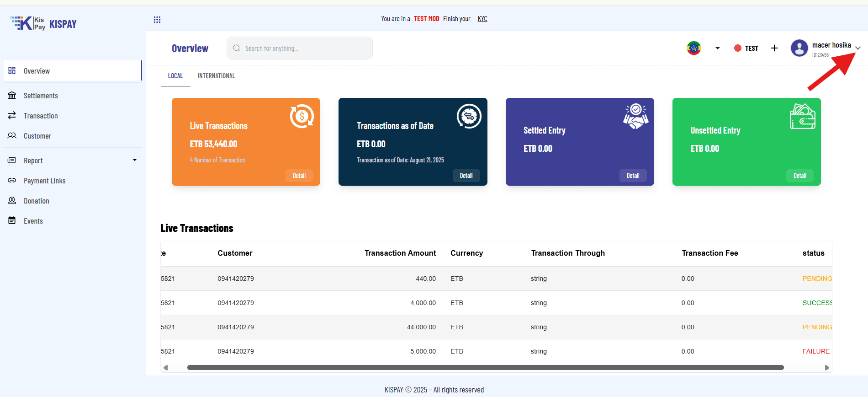Click the PENDING status in 440.00 row
The image size is (868, 397).
pos(817,279)
